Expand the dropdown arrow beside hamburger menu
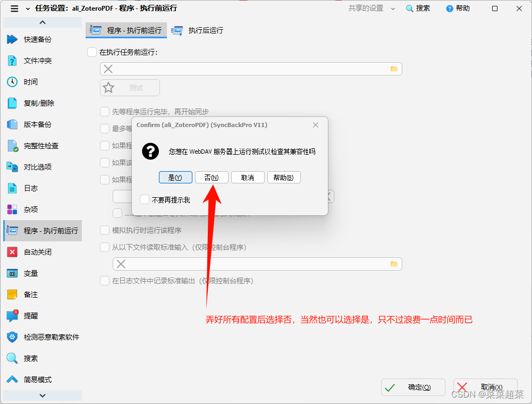532x404 pixels. (28, 9)
